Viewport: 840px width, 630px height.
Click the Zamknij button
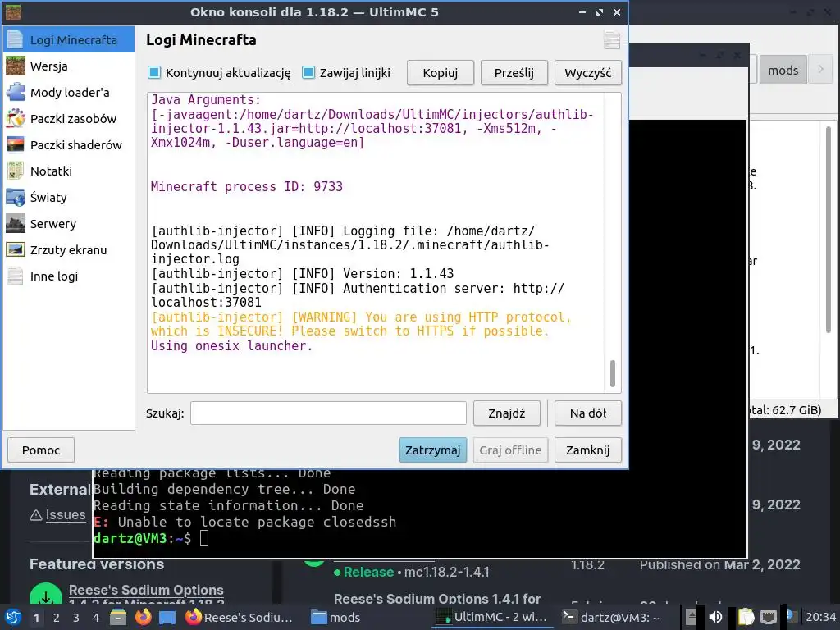587,450
